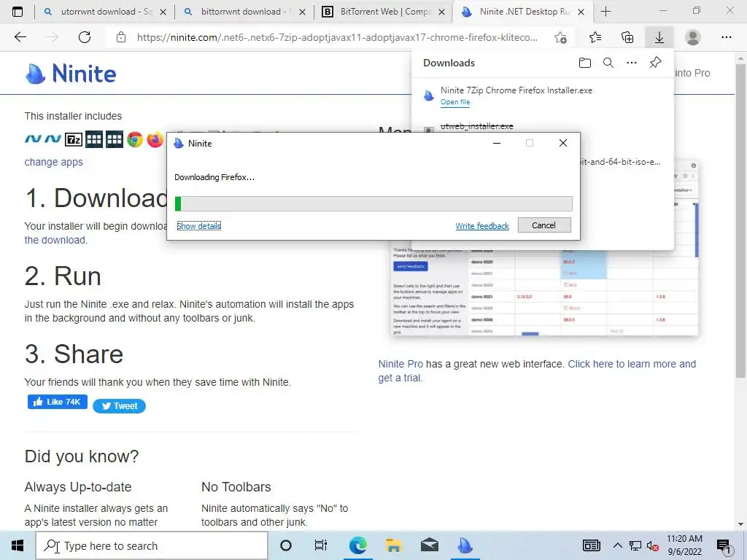Open Ninite installer taskbar icon
Image resolution: width=747 pixels, height=560 pixels.
(465, 545)
